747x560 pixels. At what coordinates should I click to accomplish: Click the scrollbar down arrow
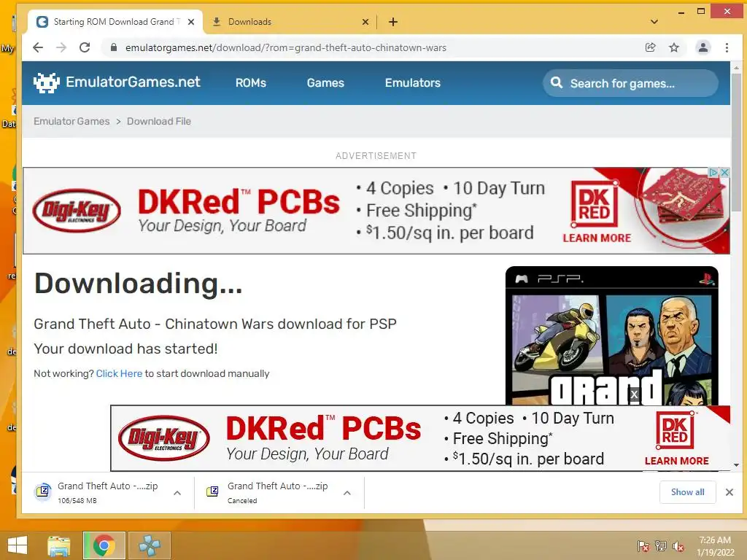pos(737,465)
